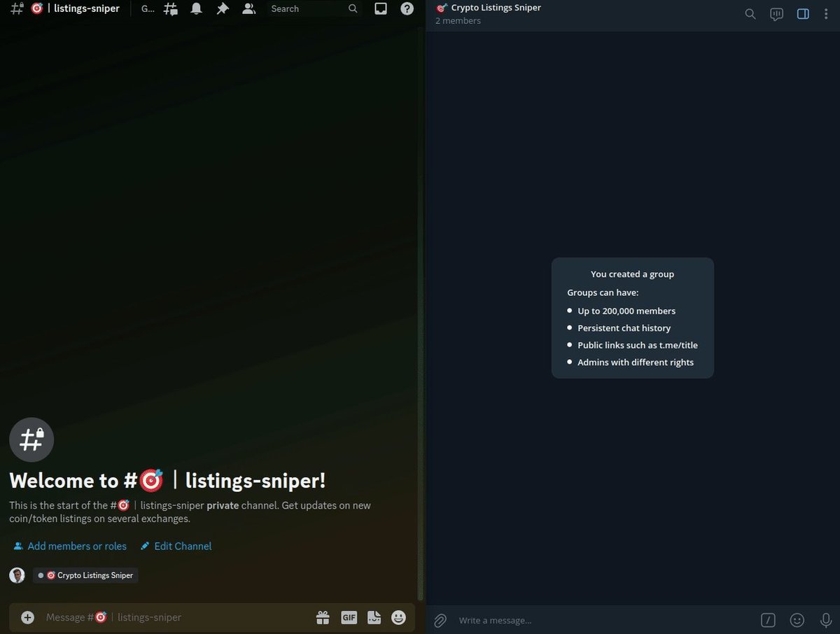
Task: Click 'Admins with different rights' text
Action: coord(636,362)
